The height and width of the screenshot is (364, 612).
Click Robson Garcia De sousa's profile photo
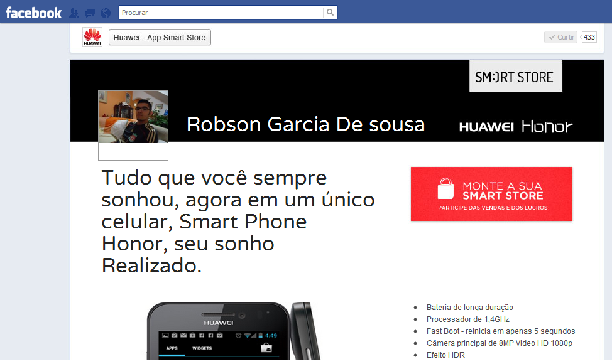point(133,117)
